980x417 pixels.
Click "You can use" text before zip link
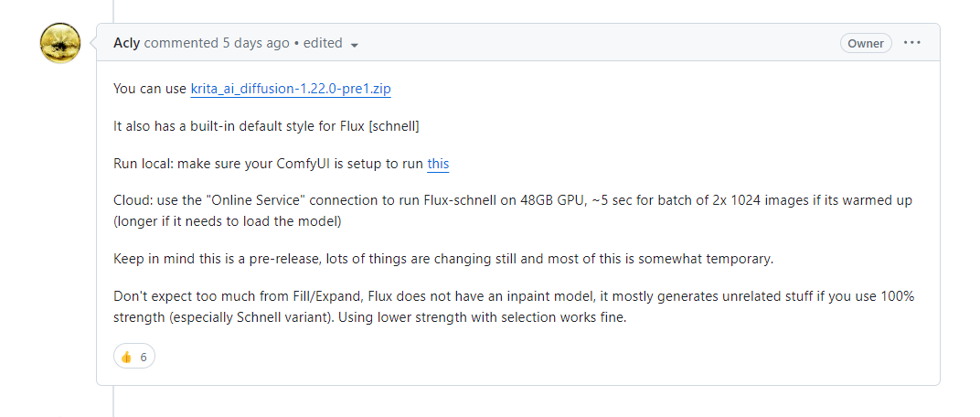(x=150, y=90)
